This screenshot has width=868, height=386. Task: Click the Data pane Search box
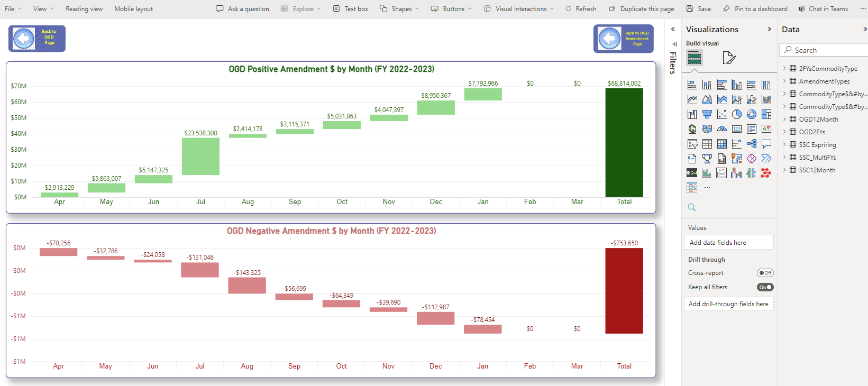click(824, 50)
